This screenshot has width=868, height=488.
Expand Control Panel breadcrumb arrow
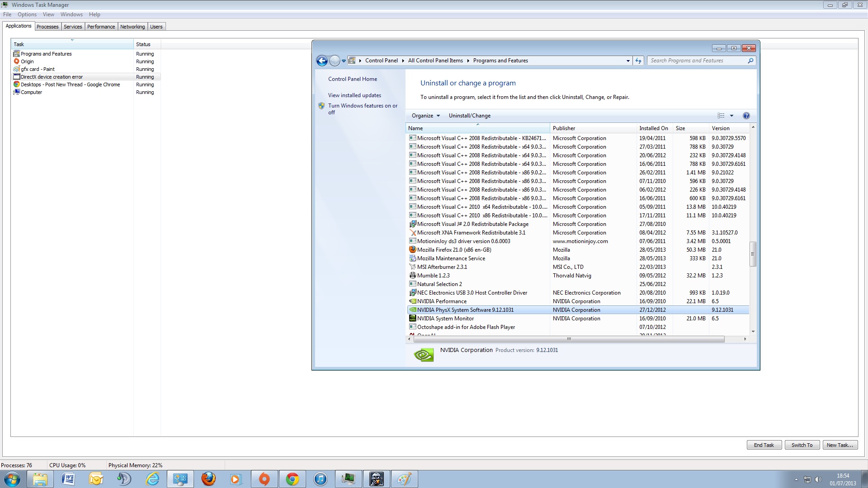point(403,61)
